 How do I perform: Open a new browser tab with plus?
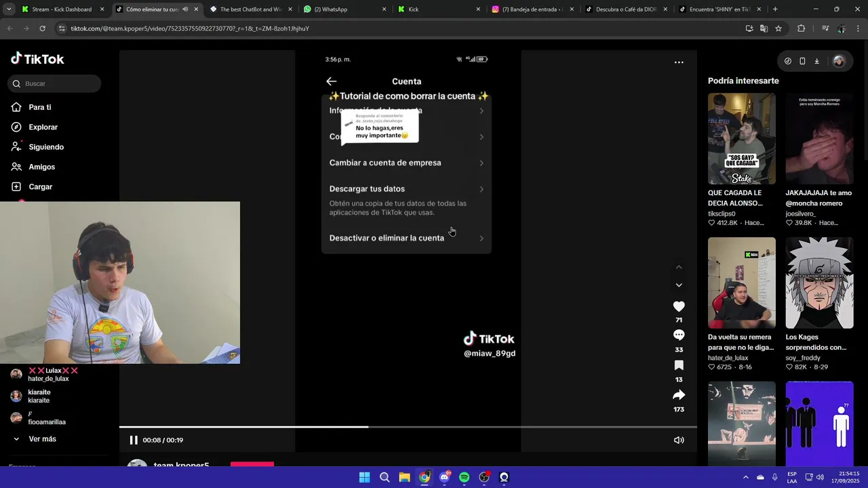click(x=775, y=9)
